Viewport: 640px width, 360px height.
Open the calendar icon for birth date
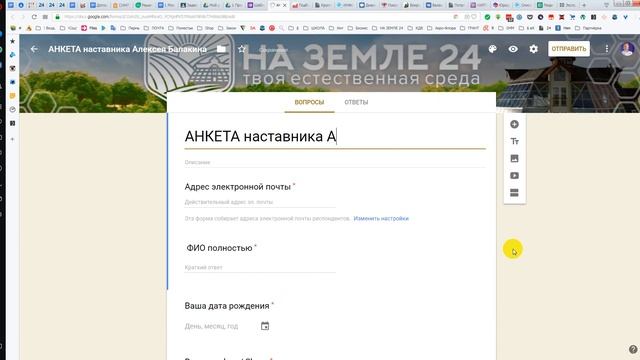click(265, 326)
